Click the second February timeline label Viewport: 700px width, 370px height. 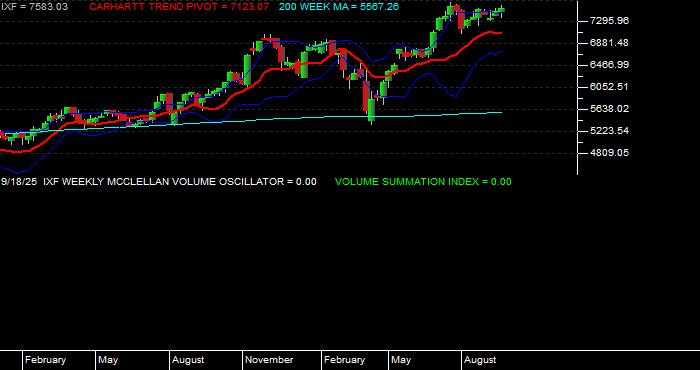click(x=344, y=360)
